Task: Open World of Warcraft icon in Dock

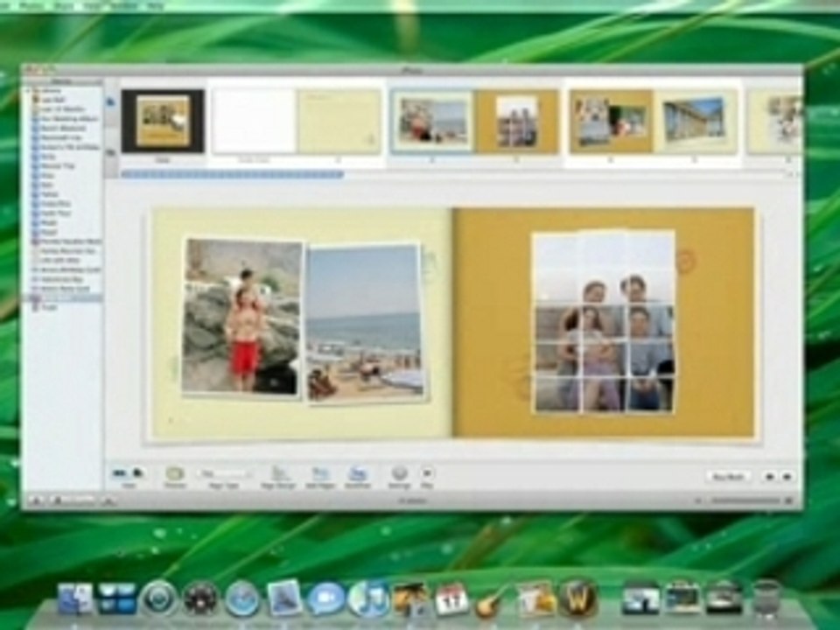Action: click(x=577, y=598)
